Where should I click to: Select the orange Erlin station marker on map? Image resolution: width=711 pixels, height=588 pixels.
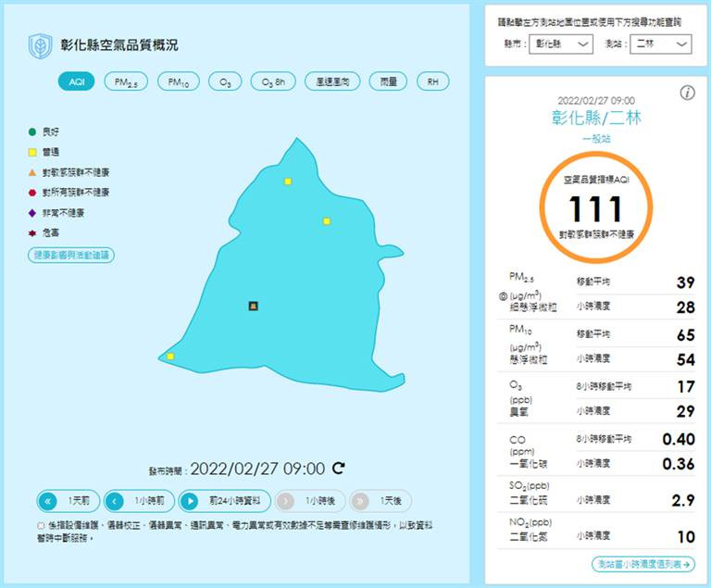coord(254,306)
